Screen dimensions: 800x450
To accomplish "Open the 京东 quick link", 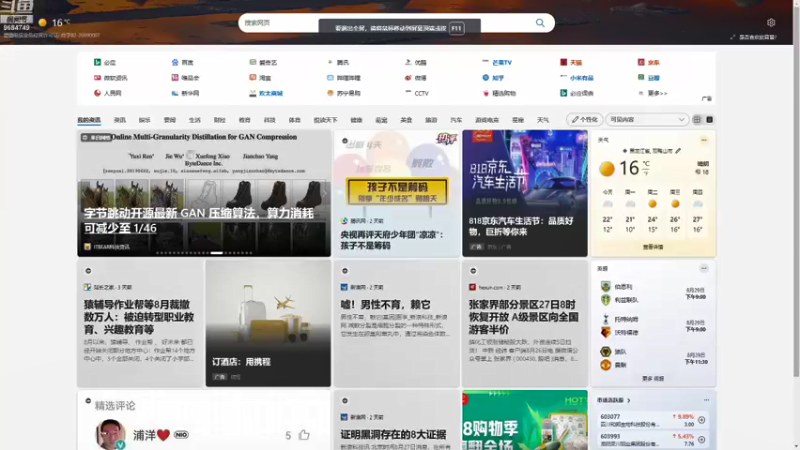I will click(648, 62).
